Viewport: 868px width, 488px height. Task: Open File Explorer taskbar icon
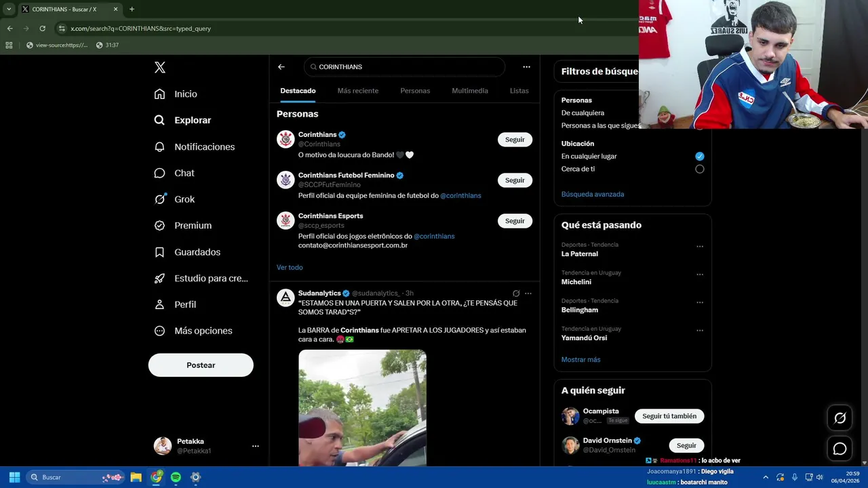click(136, 477)
